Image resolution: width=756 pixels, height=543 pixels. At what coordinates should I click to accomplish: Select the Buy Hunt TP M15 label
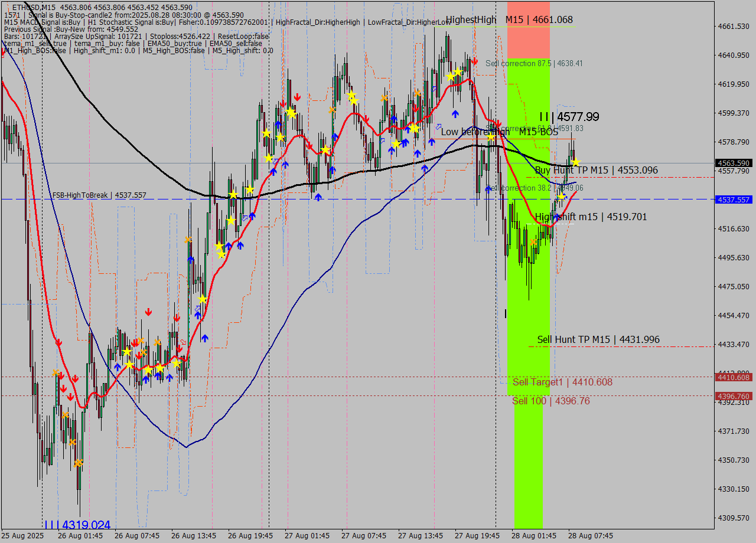[x=596, y=171]
